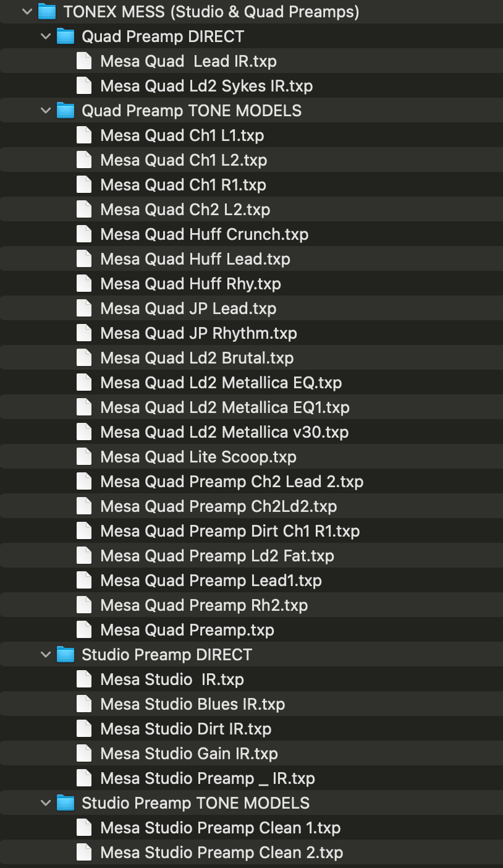
Task: Select Mesa Quad Ld2 Sykes IR.txp
Action: coord(206,86)
